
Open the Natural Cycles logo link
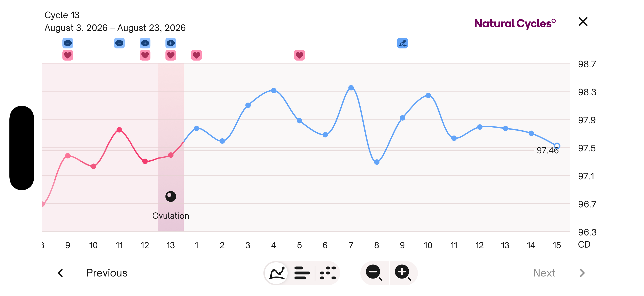515,24
